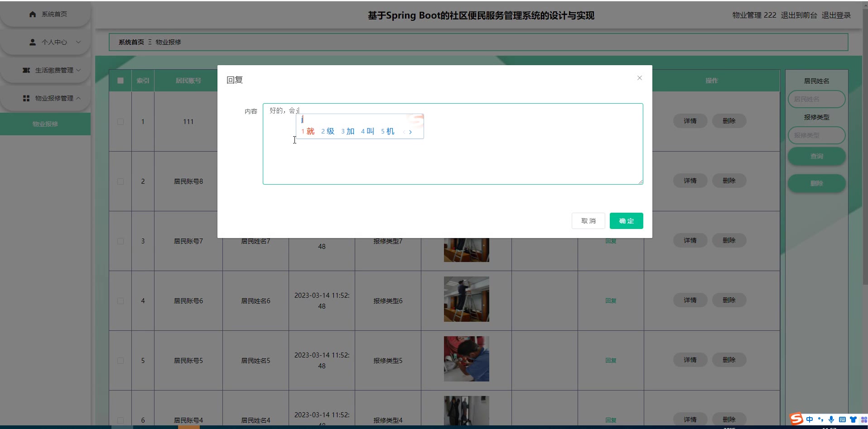Click cell 居民姓名6 in the table

[x=256, y=301]
